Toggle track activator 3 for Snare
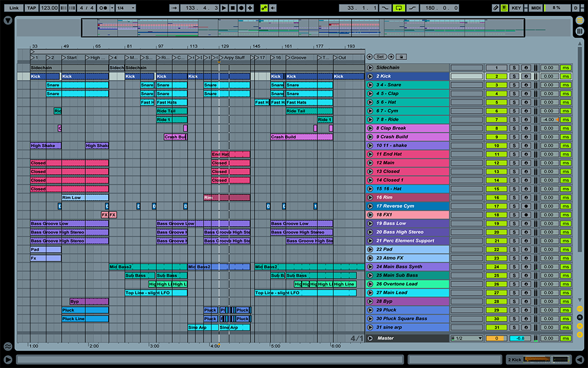Viewport: 588px width, 368px height. [496, 85]
